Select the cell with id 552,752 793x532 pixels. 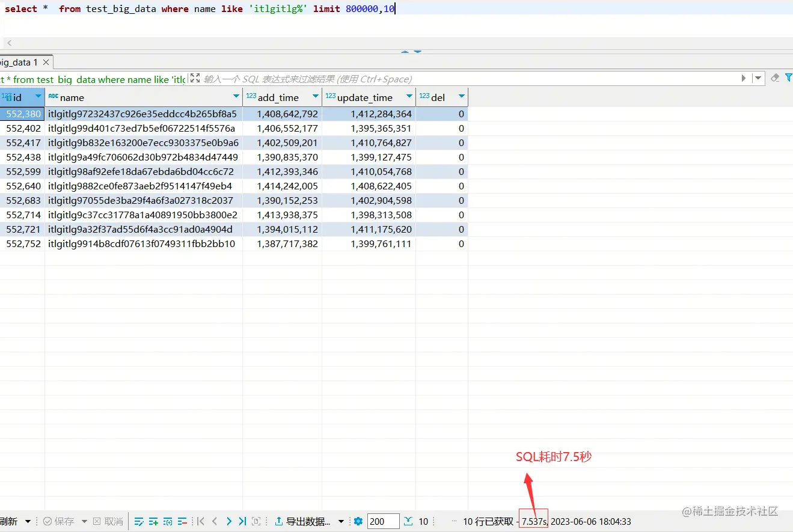pos(22,243)
